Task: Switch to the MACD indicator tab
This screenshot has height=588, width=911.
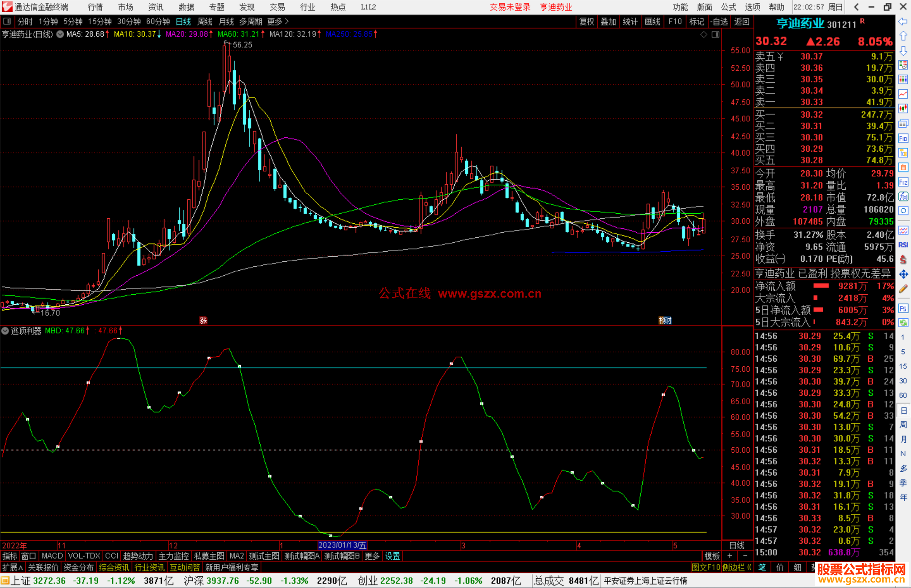Action: coord(52,556)
